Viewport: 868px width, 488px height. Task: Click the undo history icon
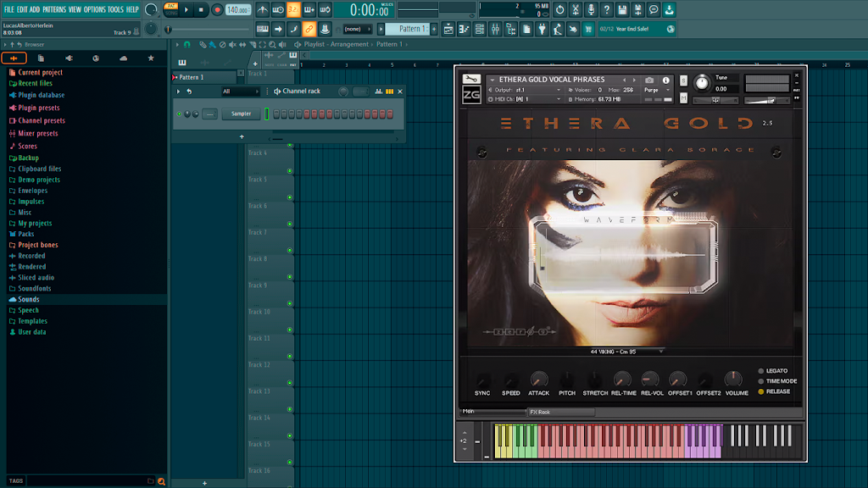(x=559, y=10)
